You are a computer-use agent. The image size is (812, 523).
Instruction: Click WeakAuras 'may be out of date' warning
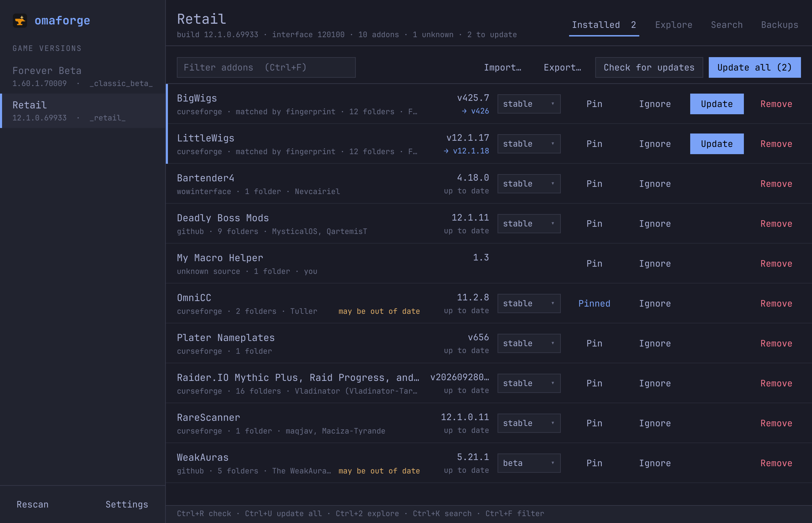tap(379, 471)
